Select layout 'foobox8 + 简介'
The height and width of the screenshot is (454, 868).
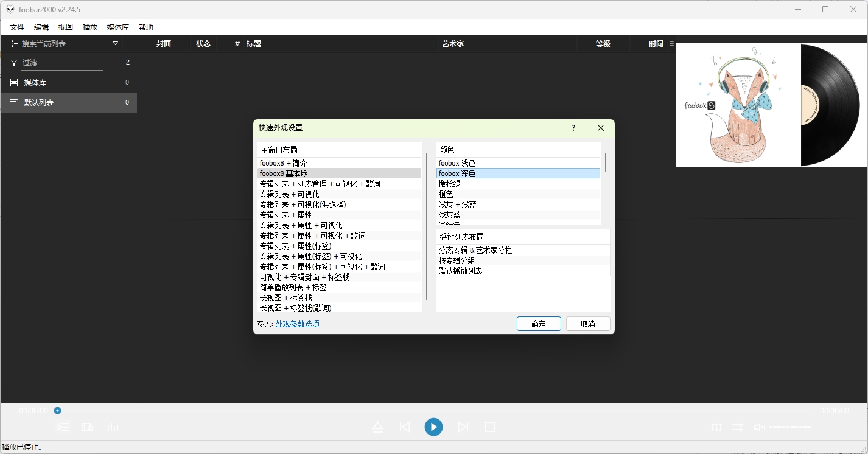(339, 163)
